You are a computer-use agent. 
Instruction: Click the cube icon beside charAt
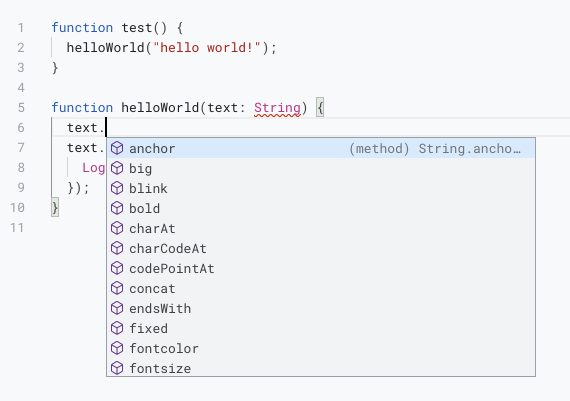click(x=117, y=228)
